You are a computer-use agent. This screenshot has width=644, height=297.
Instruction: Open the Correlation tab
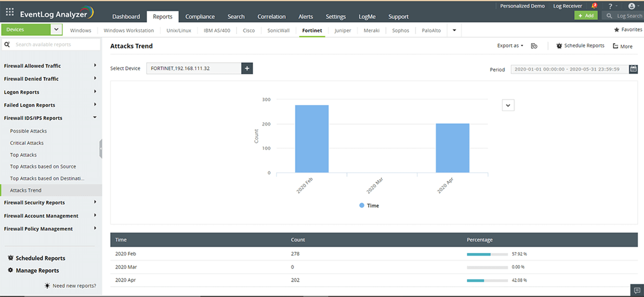271,17
